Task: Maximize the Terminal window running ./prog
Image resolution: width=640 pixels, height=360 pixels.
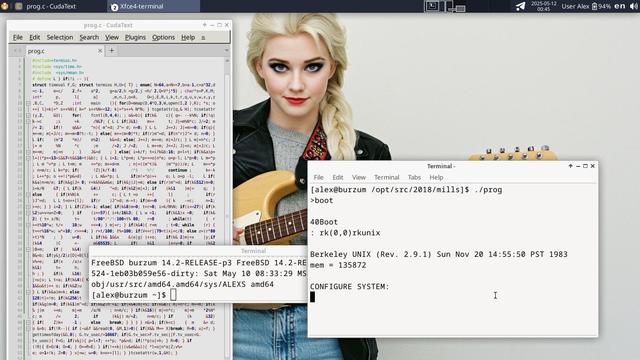Action: [x=585, y=166]
